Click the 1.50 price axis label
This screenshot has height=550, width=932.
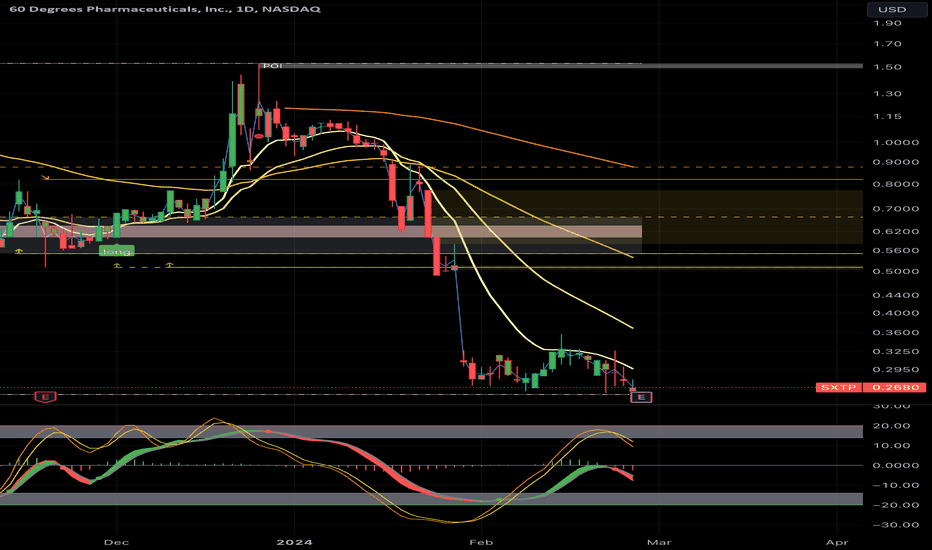click(x=887, y=67)
